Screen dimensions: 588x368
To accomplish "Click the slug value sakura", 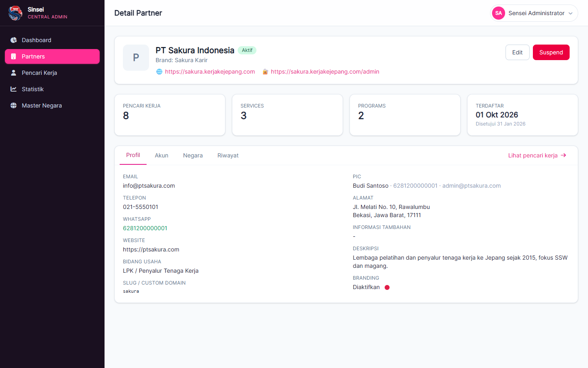I will click(x=131, y=291).
